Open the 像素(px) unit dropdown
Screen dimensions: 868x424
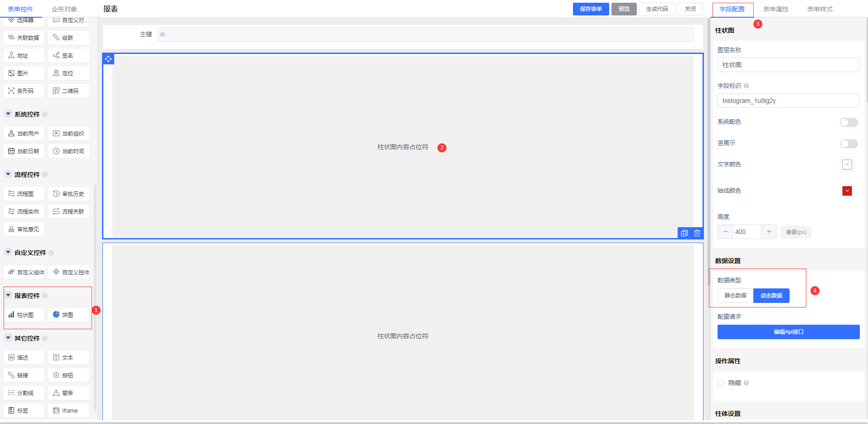point(796,232)
